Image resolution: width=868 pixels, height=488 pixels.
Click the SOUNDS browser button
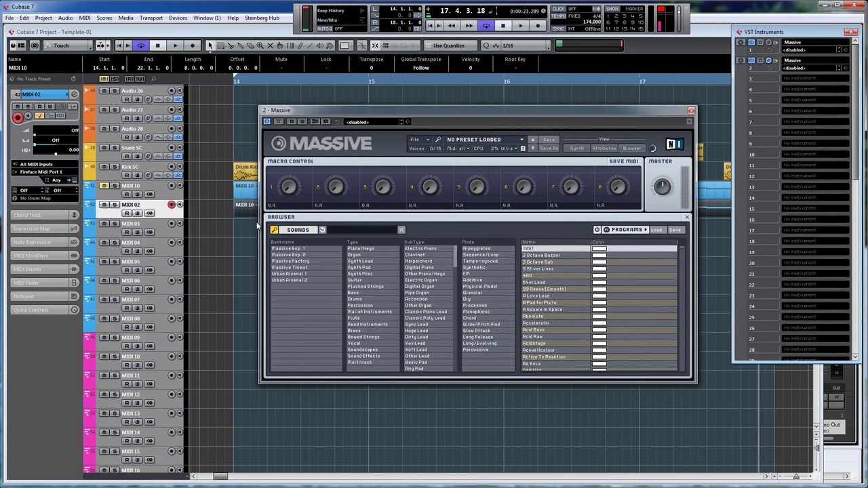(298, 230)
